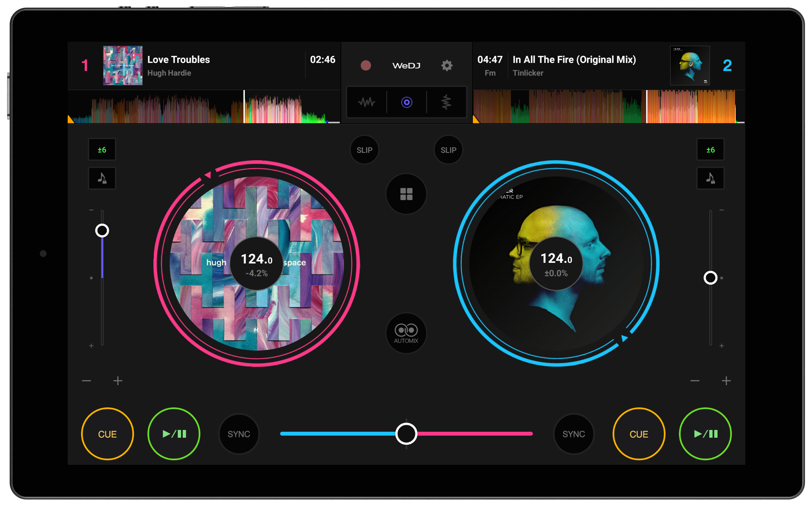The image size is (812, 506).
Task: Open the ±6 tempo range selector on deck 2
Action: pos(710,150)
